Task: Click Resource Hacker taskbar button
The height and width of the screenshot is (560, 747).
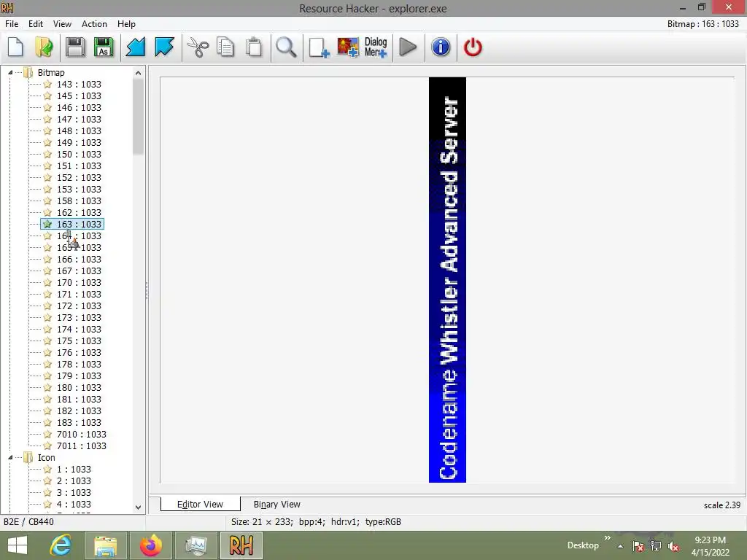Action: 241,545
